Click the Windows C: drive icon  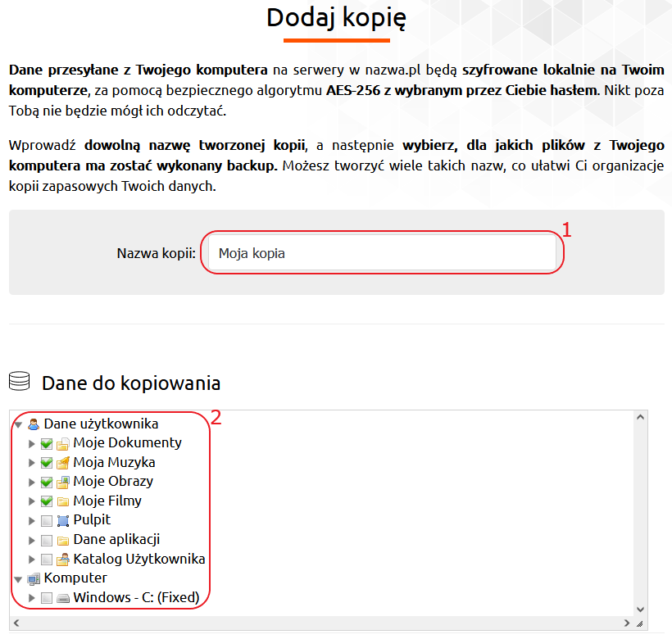coord(63,598)
